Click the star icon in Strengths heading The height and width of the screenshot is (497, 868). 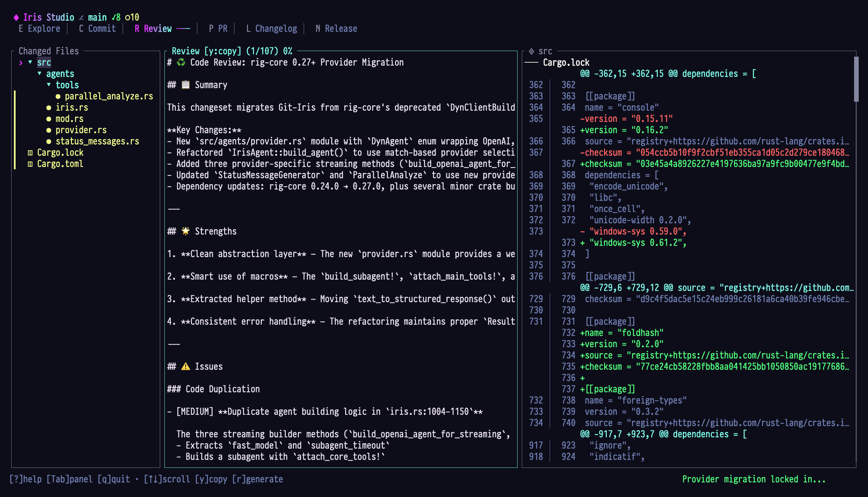click(185, 231)
